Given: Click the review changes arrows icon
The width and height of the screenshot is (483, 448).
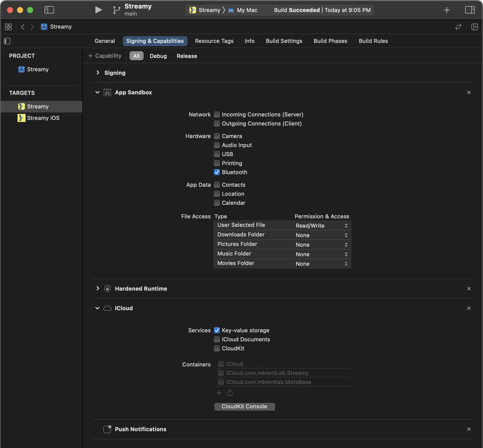Looking at the screenshot, I should coord(458,27).
